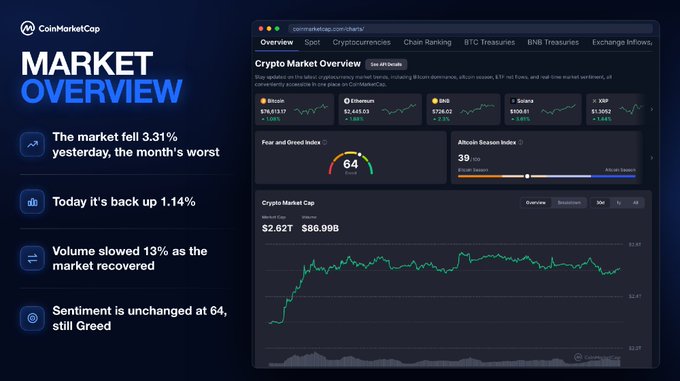Click the volume histogram below the chart
Viewport: 680px width, 381px height.
click(x=445, y=360)
